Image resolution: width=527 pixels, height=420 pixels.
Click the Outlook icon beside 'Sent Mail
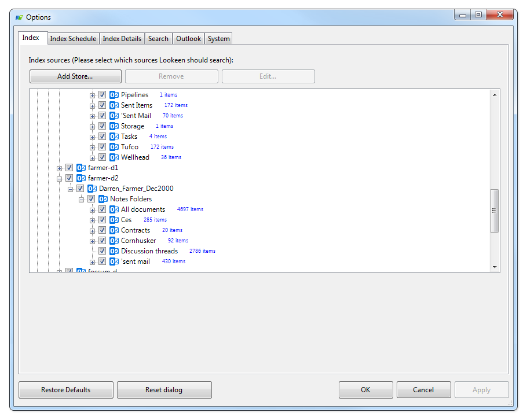tap(114, 116)
